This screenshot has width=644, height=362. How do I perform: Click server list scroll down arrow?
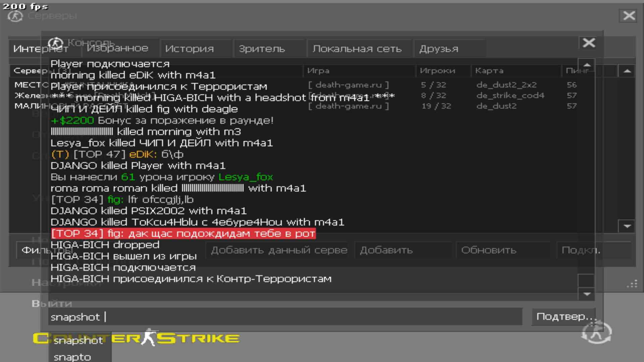point(627,226)
